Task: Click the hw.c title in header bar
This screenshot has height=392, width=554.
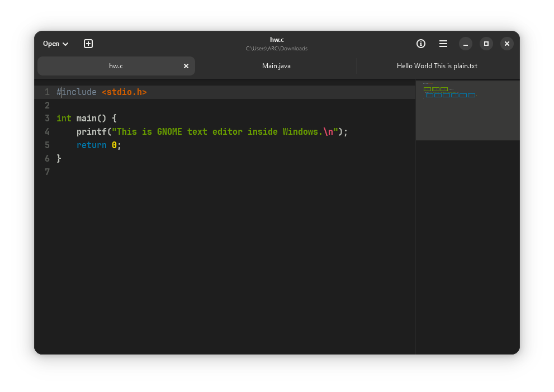Action: point(277,40)
